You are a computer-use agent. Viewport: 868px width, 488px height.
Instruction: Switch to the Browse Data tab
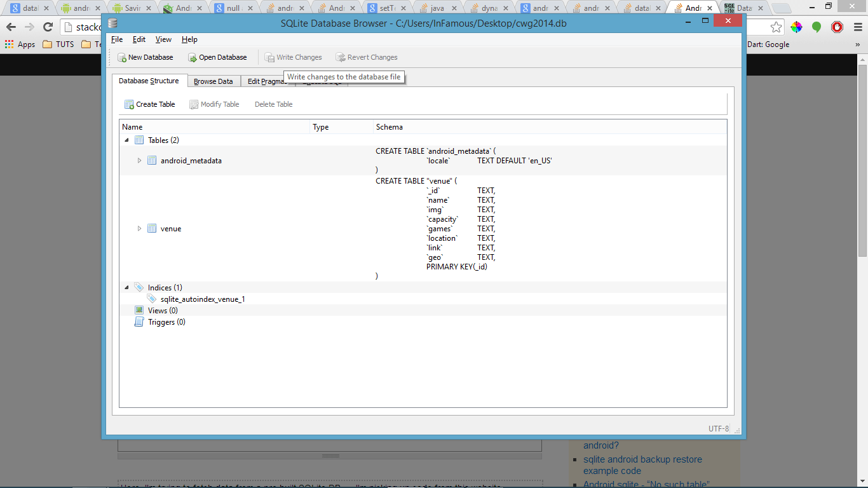[214, 81]
